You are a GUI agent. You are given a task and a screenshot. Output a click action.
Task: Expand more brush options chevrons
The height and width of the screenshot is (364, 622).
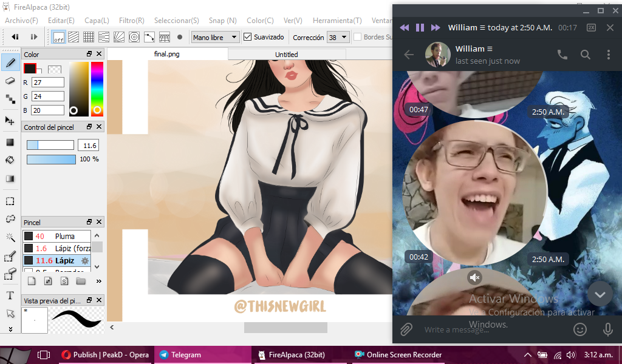pos(99,281)
